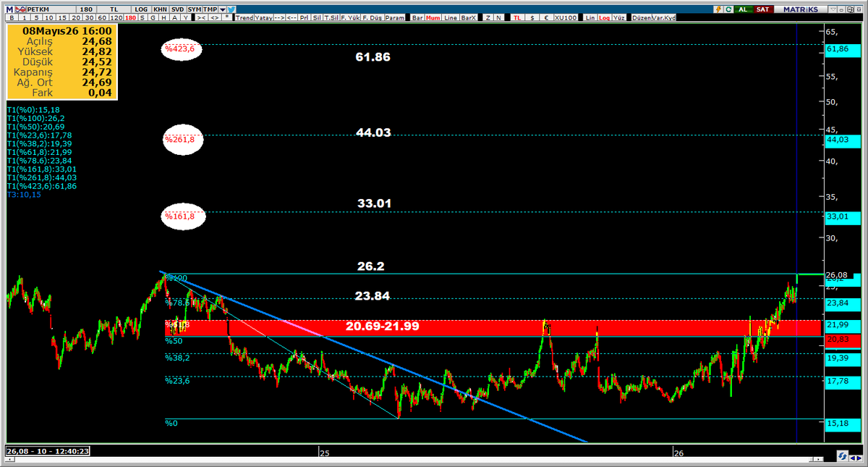
Task: Open the Düzen layout menu
Action: (x=642, y=17)
